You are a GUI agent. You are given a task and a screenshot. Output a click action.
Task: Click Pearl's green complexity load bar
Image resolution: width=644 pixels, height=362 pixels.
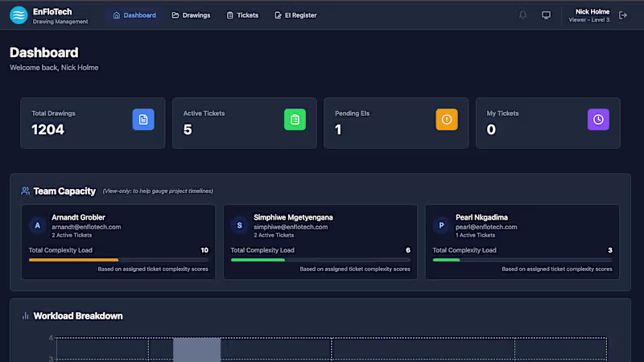(447, 260)
